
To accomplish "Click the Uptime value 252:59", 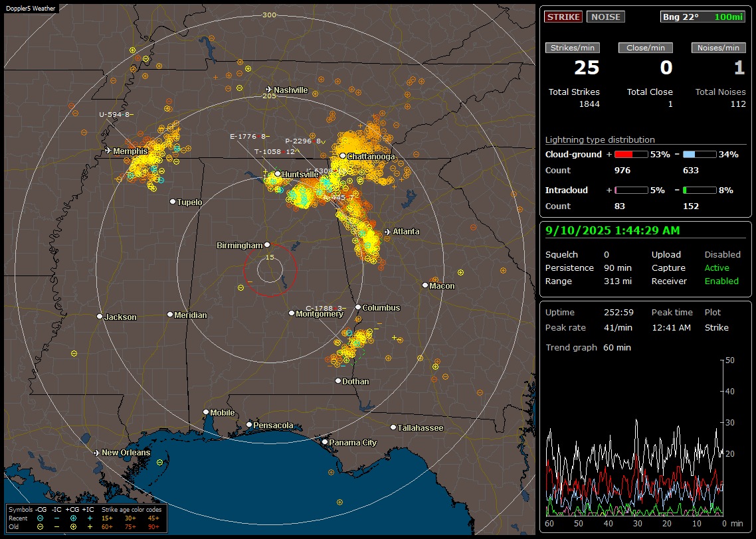I will click(618, 312).
